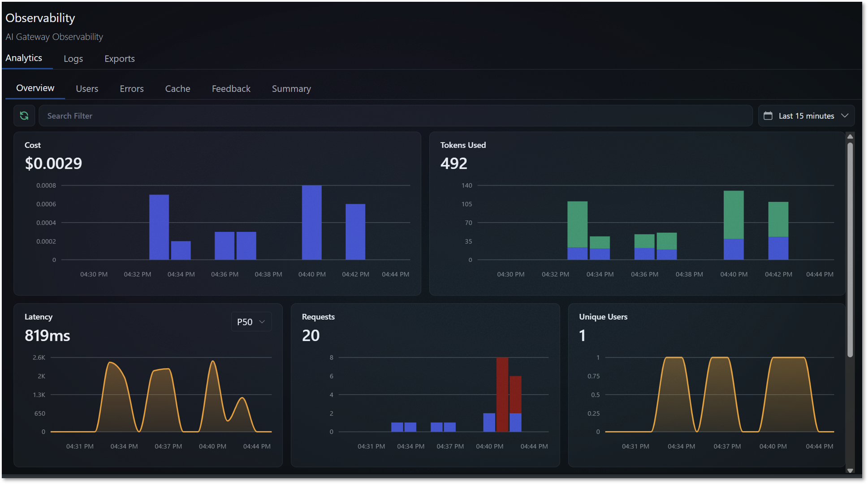
Task: Click the tallest Cost bar near 04:40 PM
Action: pyautogui.click(x=312, y=223)
